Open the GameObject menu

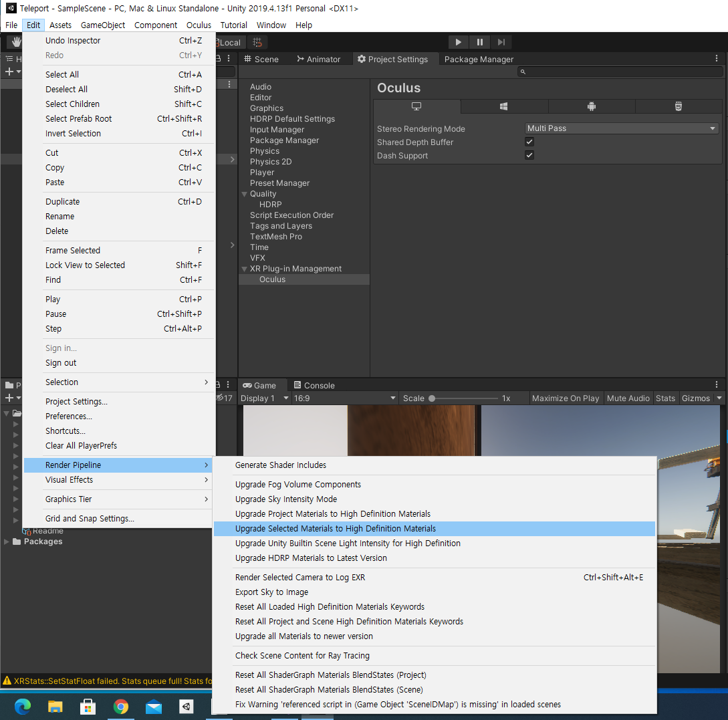point(102,25)
